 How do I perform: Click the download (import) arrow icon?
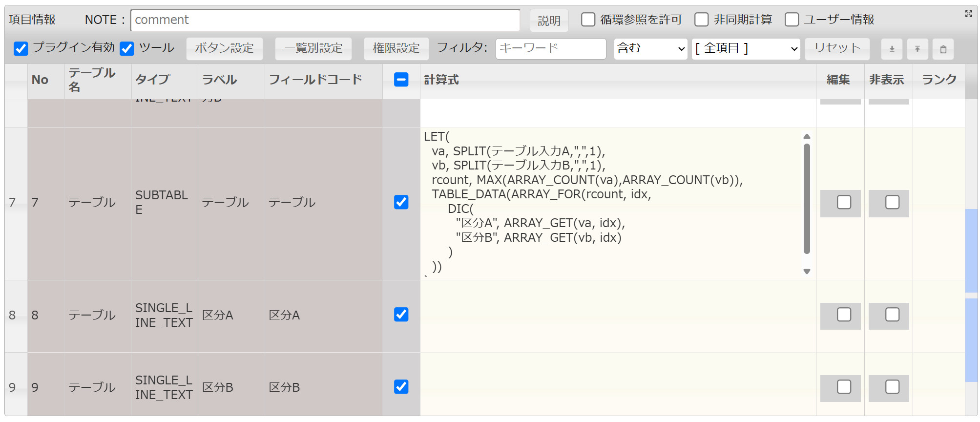892,49
